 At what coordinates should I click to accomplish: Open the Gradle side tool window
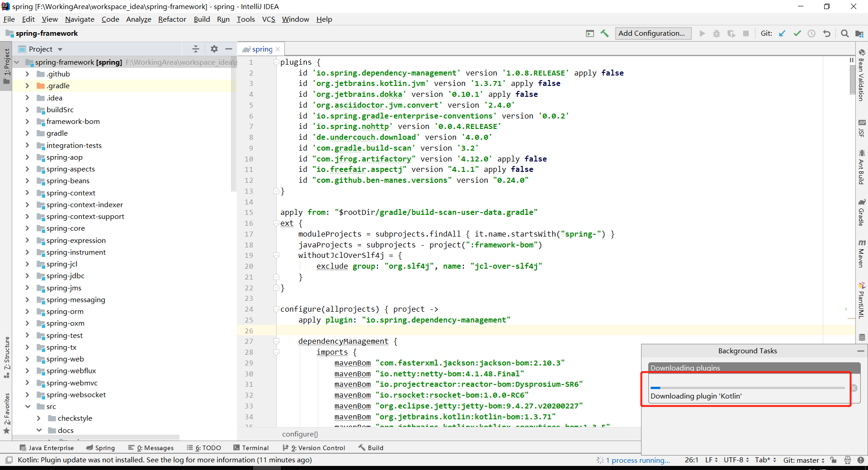coord(862,213)
